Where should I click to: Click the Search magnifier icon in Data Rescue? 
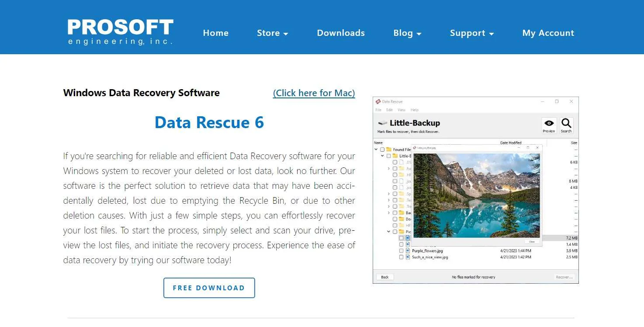(566, 123)
